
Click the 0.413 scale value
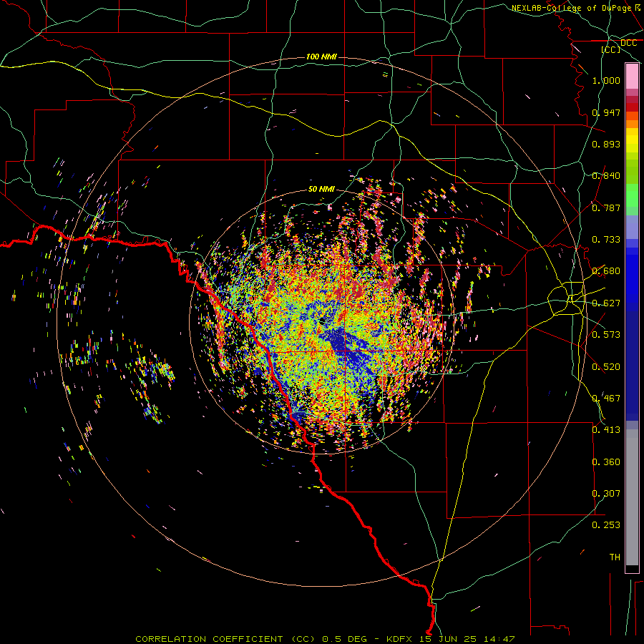point(606,430)
